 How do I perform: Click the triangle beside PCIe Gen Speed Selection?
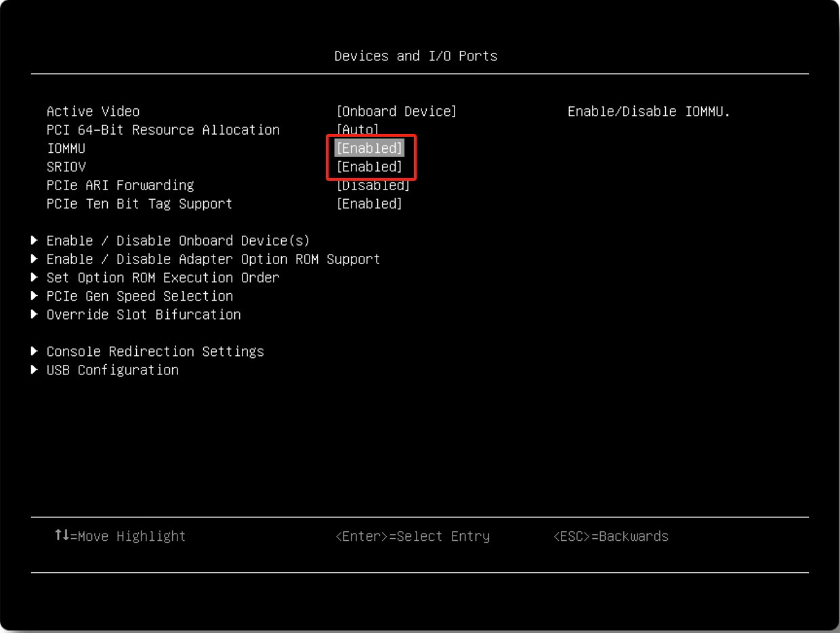tap(35, 296)
